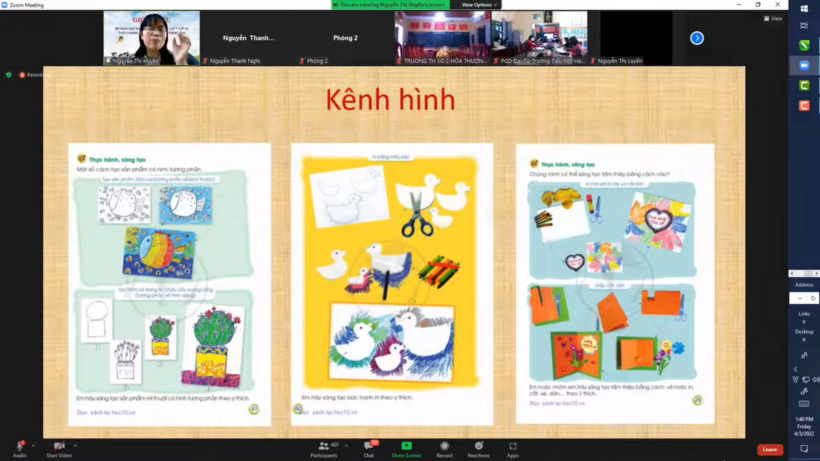Open the View Options dropdown
Image resolution: width=820 pixels, height=461 pixels.
point(478,5)
